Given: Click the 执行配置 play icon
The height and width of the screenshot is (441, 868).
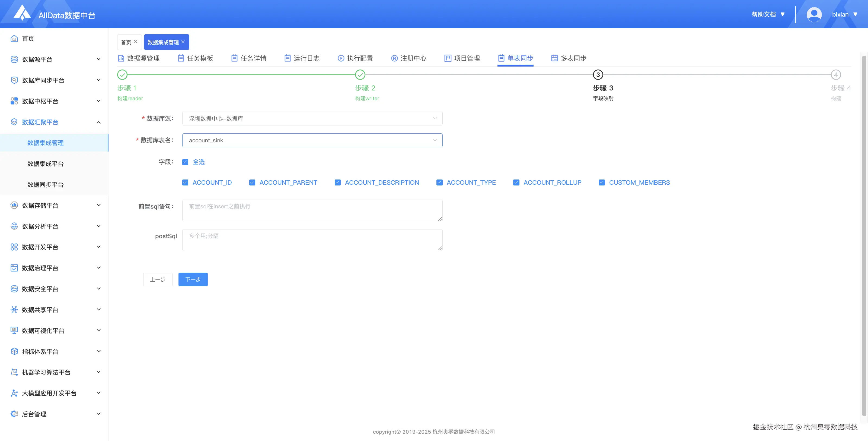Looking at the screenshot, I should click(x=341, y=58).
